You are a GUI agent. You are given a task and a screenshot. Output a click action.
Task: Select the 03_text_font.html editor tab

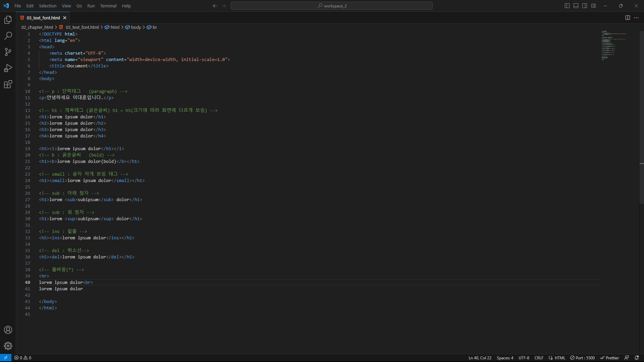(43, 18)
